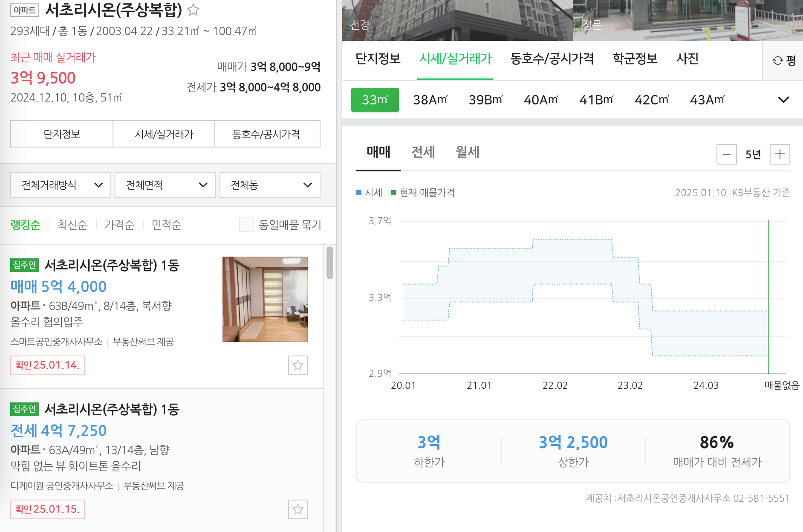Sort listings by 가격순
This screenshot has width=803, height=532.
[119, 225]
